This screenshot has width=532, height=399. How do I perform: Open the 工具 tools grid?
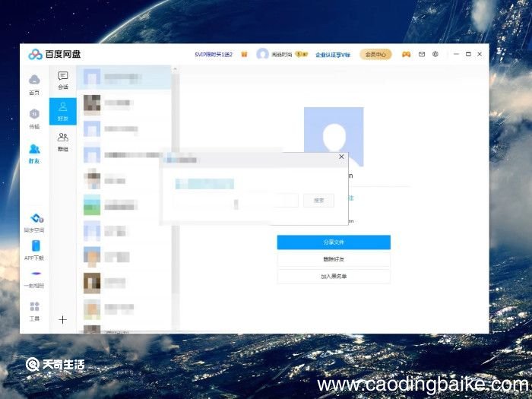coord(34,311)
